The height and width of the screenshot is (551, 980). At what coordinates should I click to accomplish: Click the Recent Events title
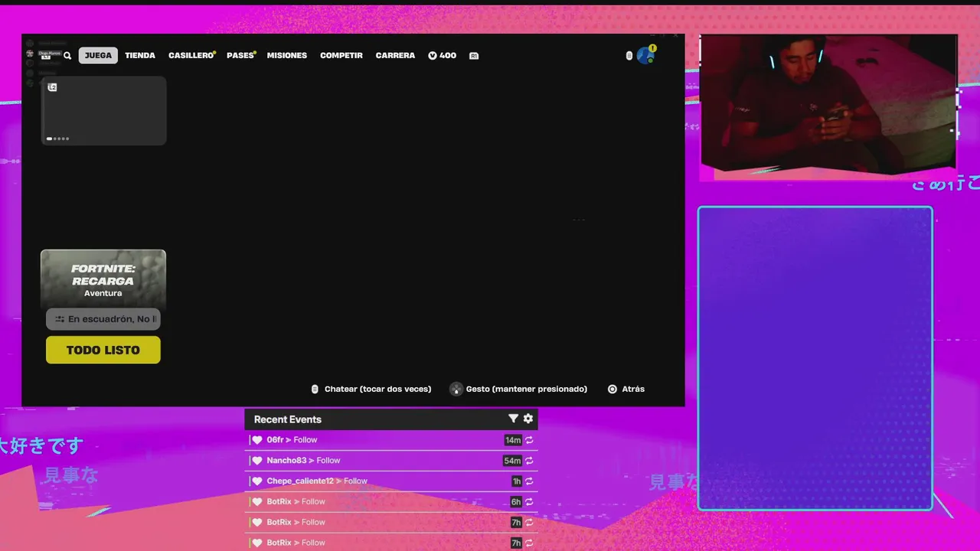point(288,419)
